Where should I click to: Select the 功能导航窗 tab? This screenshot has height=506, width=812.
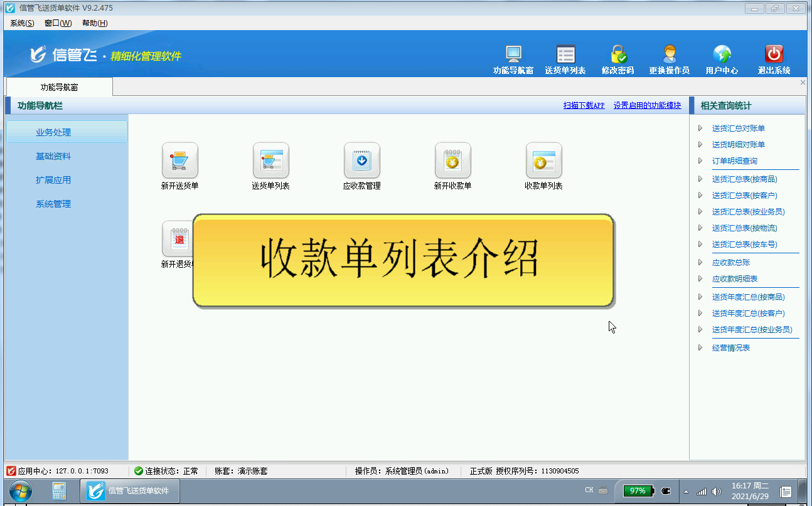click(59, 88)
